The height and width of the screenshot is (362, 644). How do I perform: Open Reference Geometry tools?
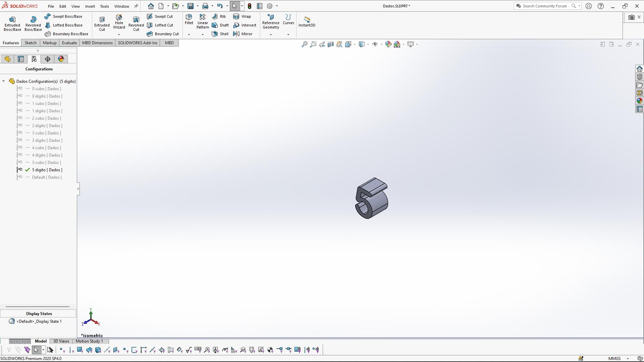(x=271, y=22)
